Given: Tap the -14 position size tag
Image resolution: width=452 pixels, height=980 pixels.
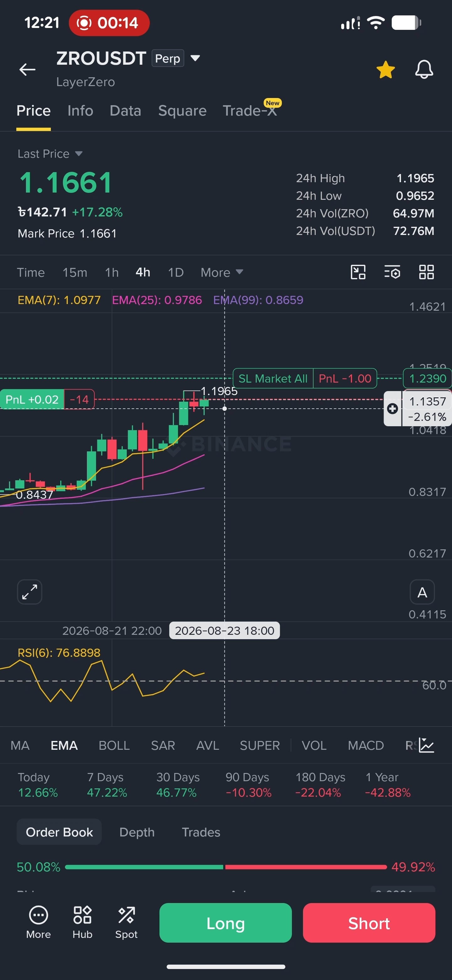Looking at the screenshot, I should click(x=79, y=400).
